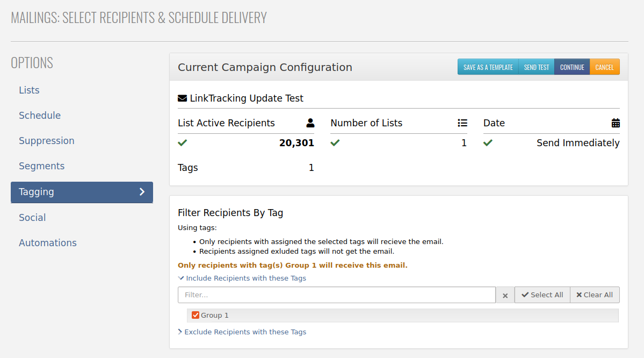
Task: Click the calendar icon next to Date
Action: click(x=616, y=123)
